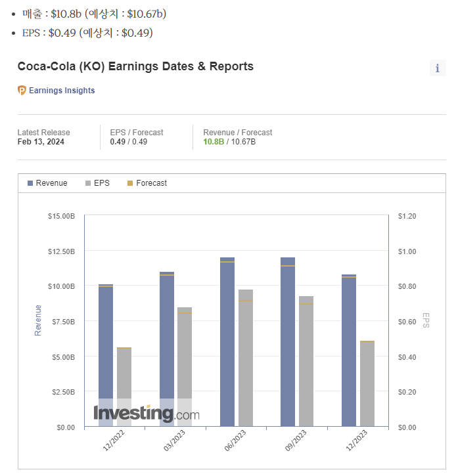Click the $2.50B axis label
Screen dimensions: 456x476
tap(64, 392)
